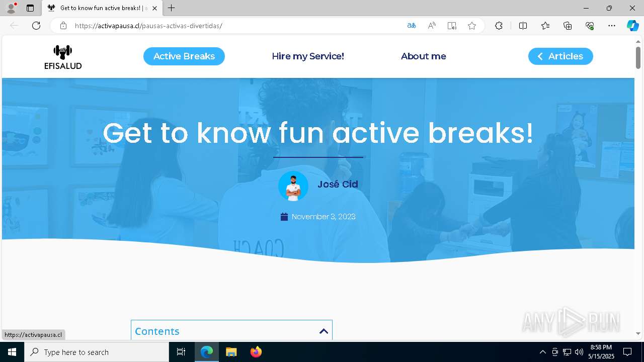644x362 pixels.
Task: Close the current browser tab
Action: point(154,8)
